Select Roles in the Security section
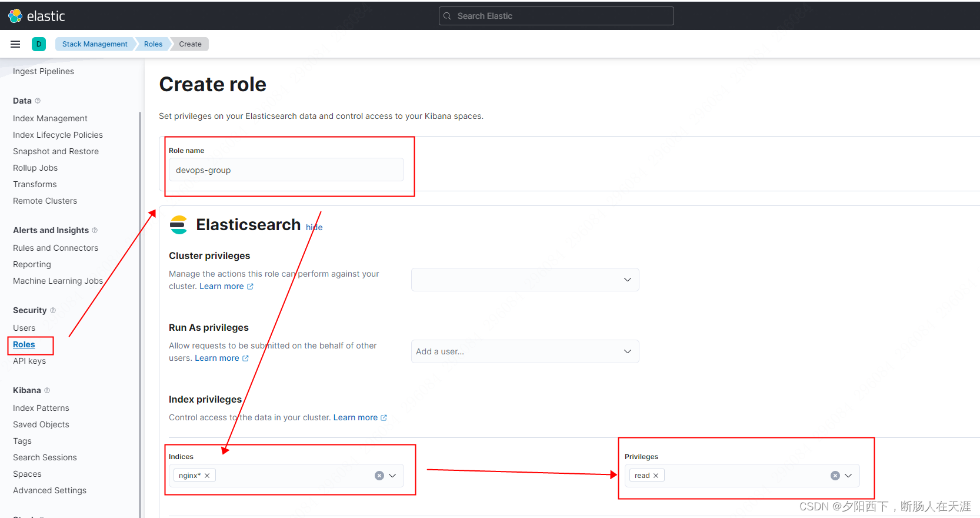This screenshot has width=980, height=518. (24, 344)
